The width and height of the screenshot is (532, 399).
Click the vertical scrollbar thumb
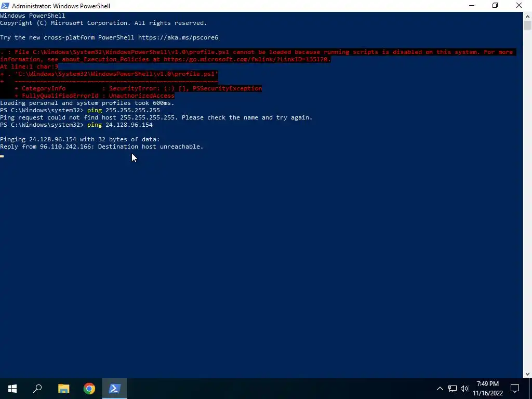(x=528, y=25)
